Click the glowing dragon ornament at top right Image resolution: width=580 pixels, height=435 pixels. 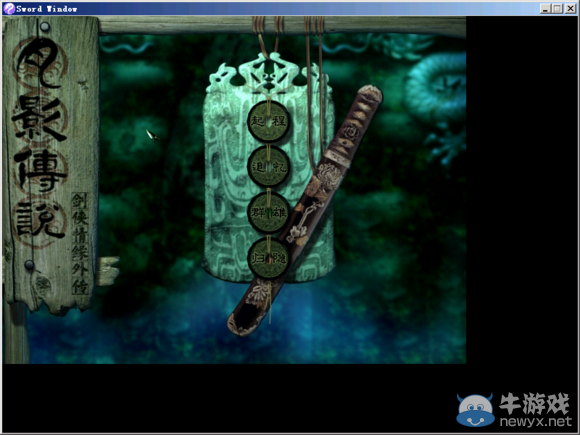pos(437,88)
